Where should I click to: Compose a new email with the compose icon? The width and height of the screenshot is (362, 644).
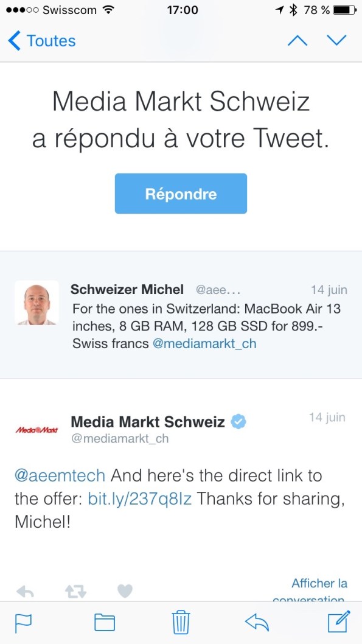tap(338, 623)
